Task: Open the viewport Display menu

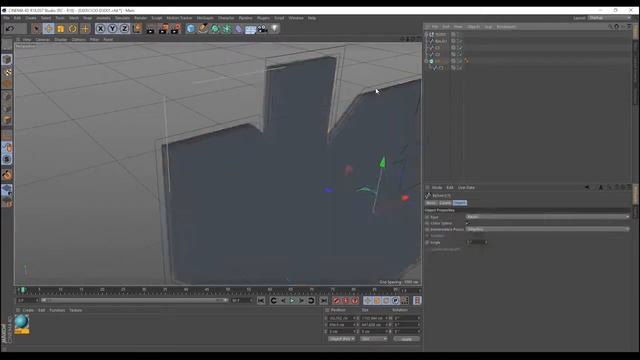Action: coord(61,40)
